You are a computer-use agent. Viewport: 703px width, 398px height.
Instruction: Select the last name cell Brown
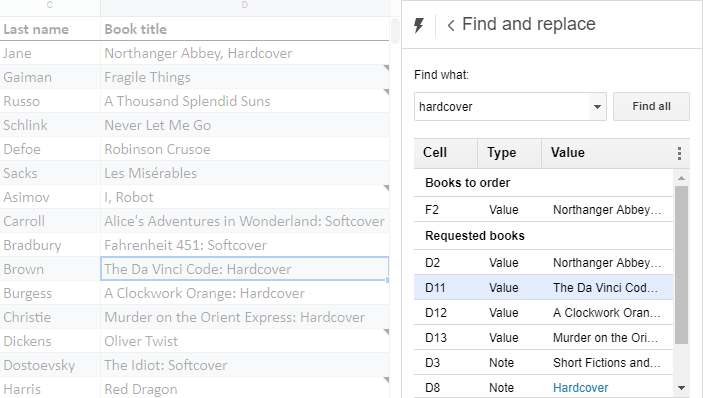pyautogui.click(x=50, y=269)
